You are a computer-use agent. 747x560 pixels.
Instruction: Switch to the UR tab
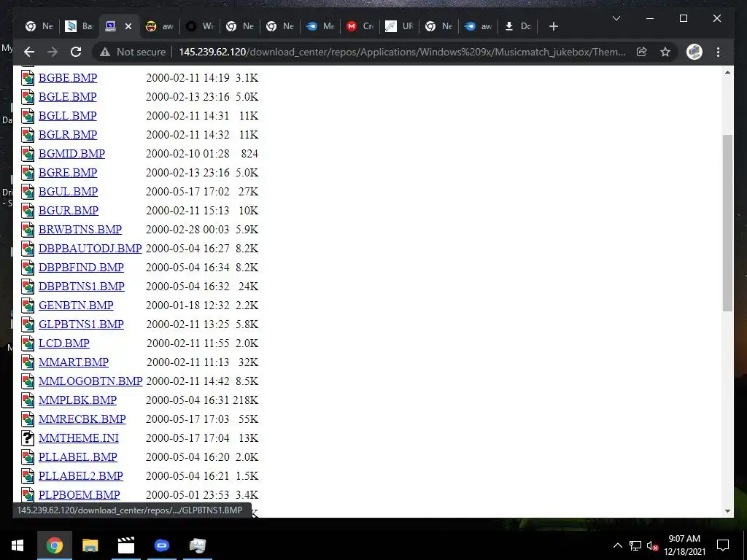pos(400,26)
